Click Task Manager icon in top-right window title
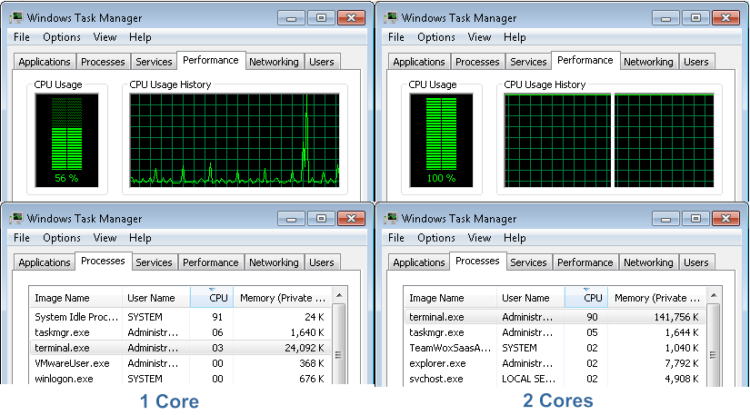 pyautogui.click(x=391, y=18)
